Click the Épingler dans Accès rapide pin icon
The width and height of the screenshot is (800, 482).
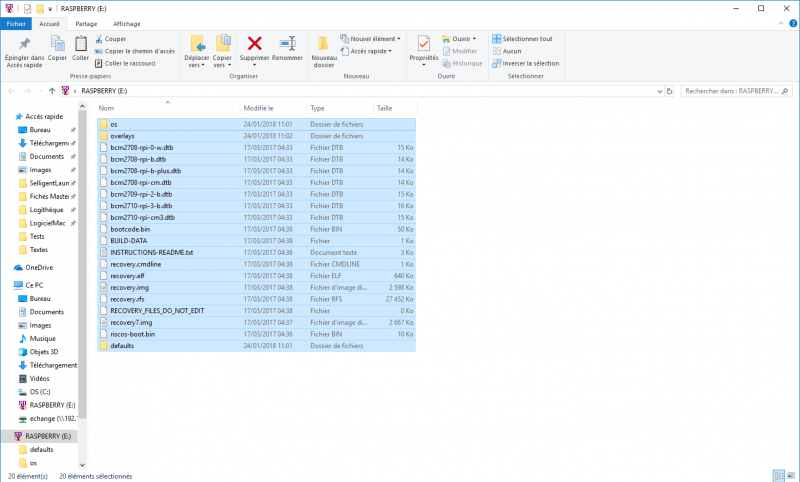[x=24, y=44]
